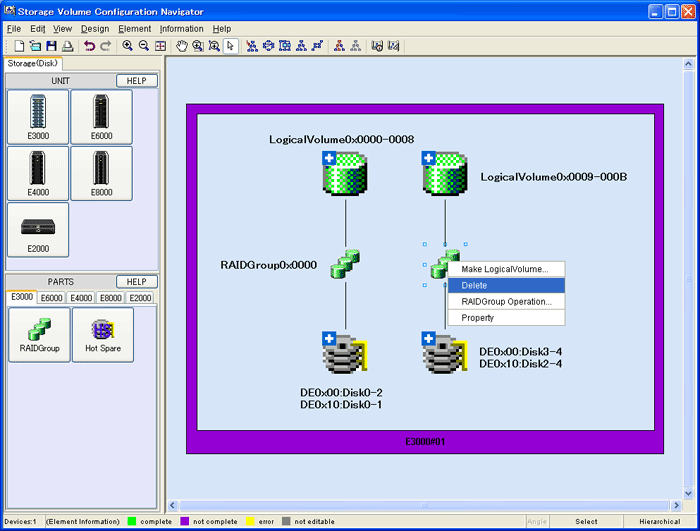Expand the DE0x00:Disk3-4 disk group plus
The width and height of the screenshot is (700, 531).
click(429, 339)
